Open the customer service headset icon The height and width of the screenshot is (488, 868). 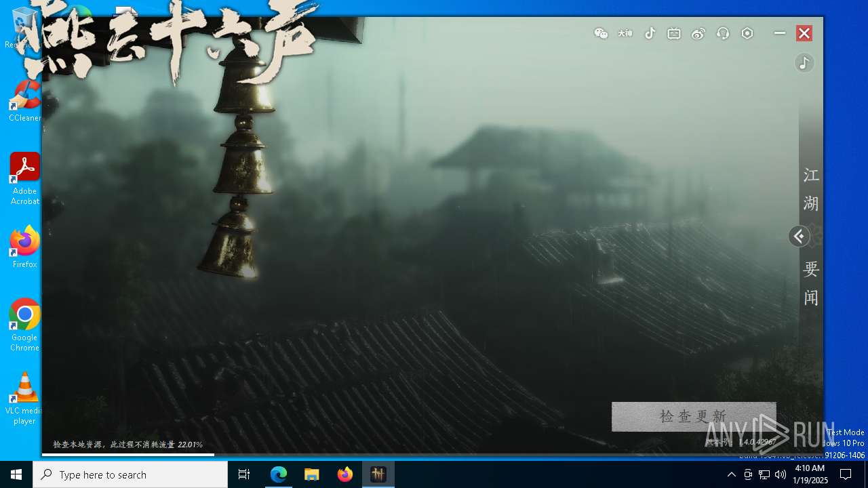point(723,33)
